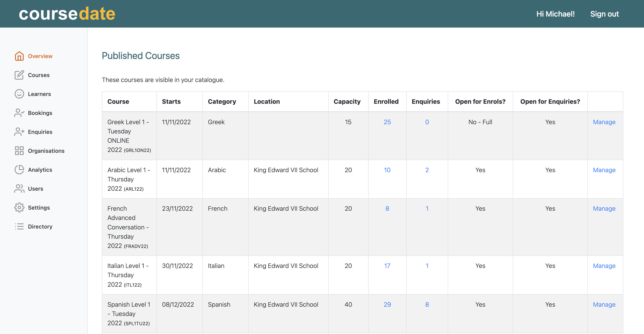Screen dimensions: 644x334
Task: Click the Learners smiley face icon
Action: tap(19, 94)
